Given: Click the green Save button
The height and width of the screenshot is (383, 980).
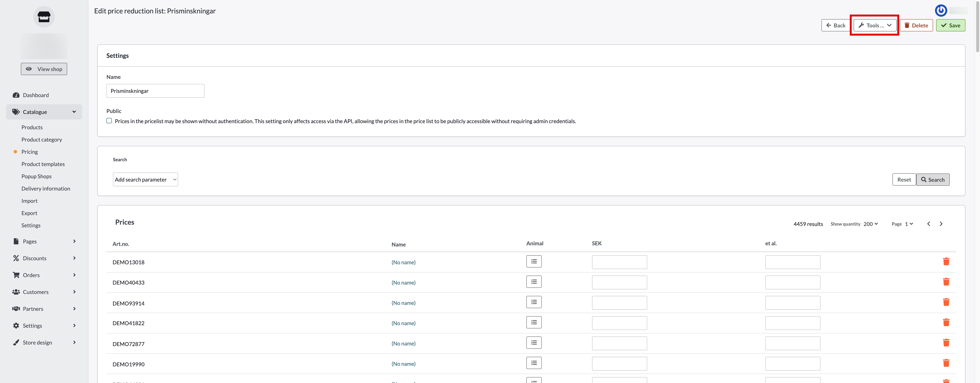Looking at the screenshot, I should pyautogui.click(x=950, y=25).
